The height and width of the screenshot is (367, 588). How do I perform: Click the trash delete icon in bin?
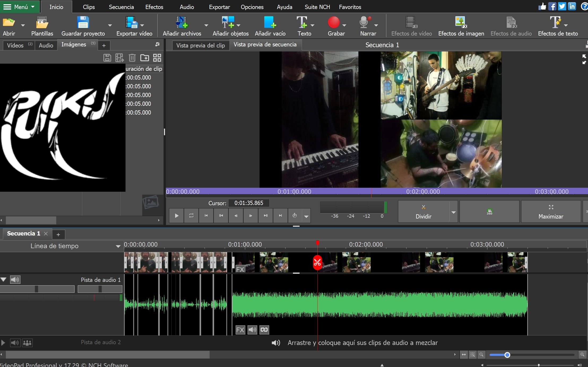pos(132,58)
